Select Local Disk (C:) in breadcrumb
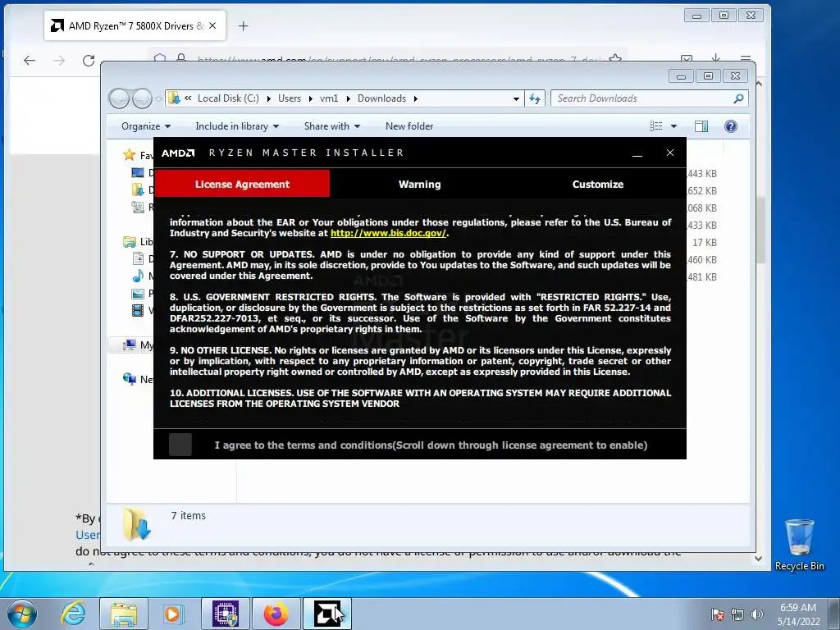840x630 pixels. 228,98
